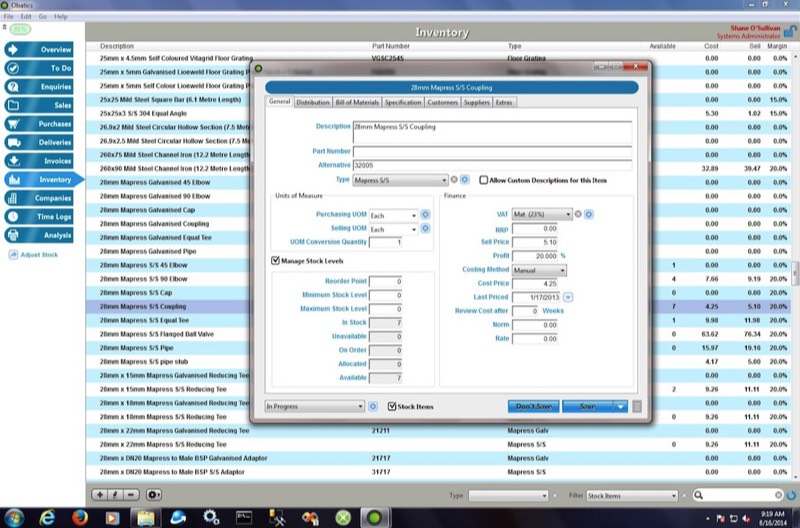The width and height of the screenshot is (800, 528).
Task: Clear the inventory search box
Action: 778,495
